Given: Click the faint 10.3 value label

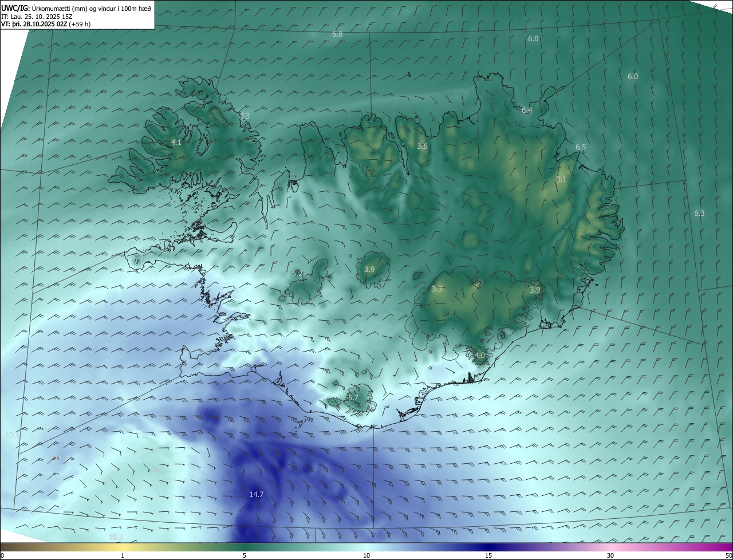Looking at the screenshot, I should (x=116, y=537).
